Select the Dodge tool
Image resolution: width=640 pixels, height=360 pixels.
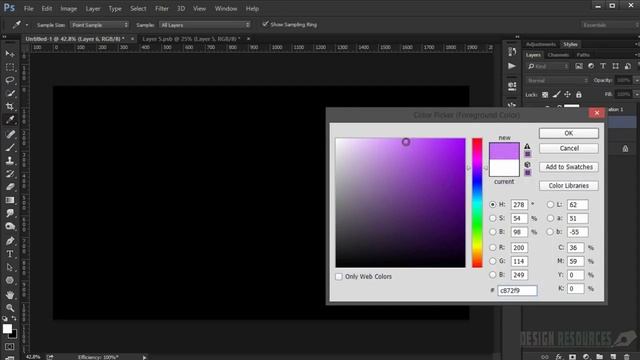(x=10, y=227)
